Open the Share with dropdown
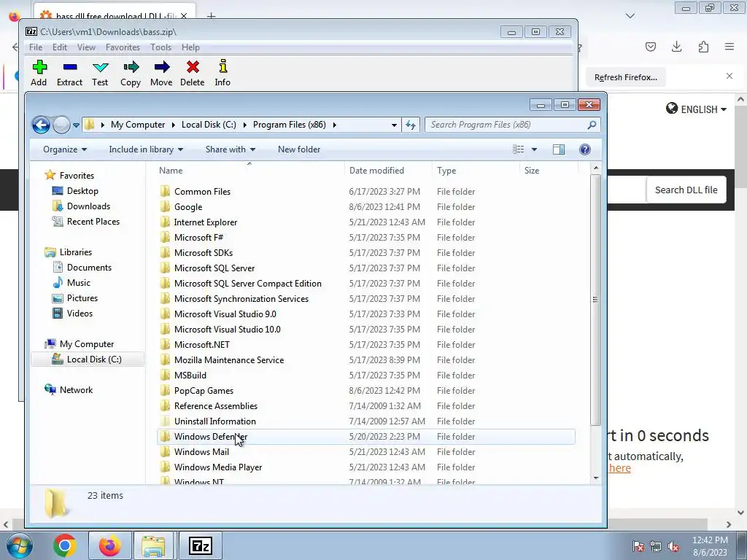The height and width of the screenshot is (560, 747). [x=231, y=149]
